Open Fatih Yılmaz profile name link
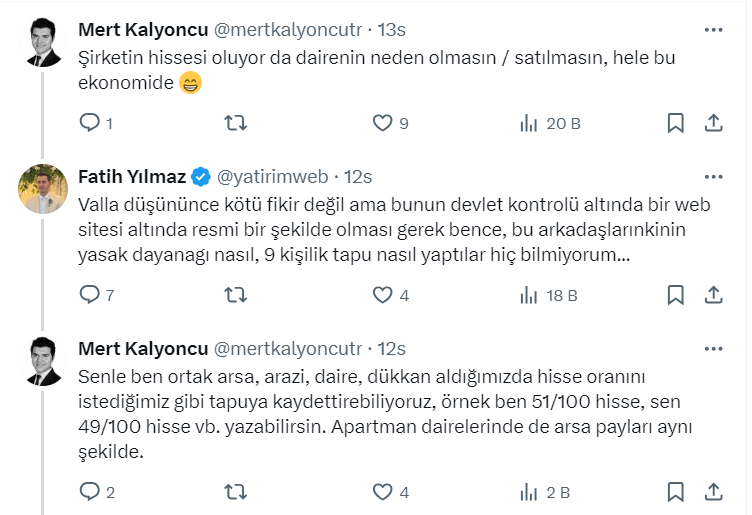 point(132,177)
